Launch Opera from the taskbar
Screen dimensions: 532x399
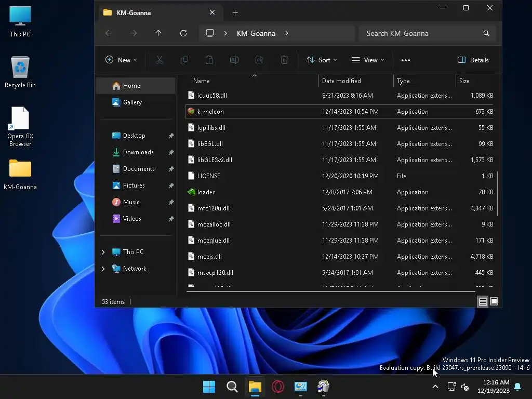278,387
